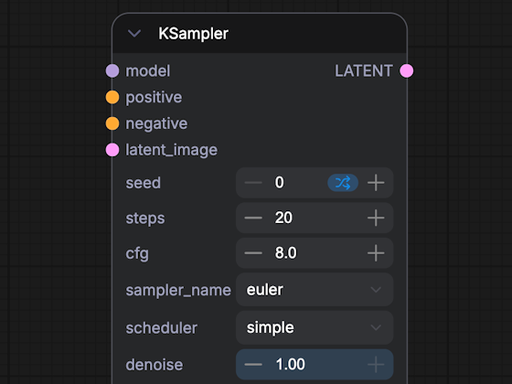Click the steps widget label

[x=145, y=219]
